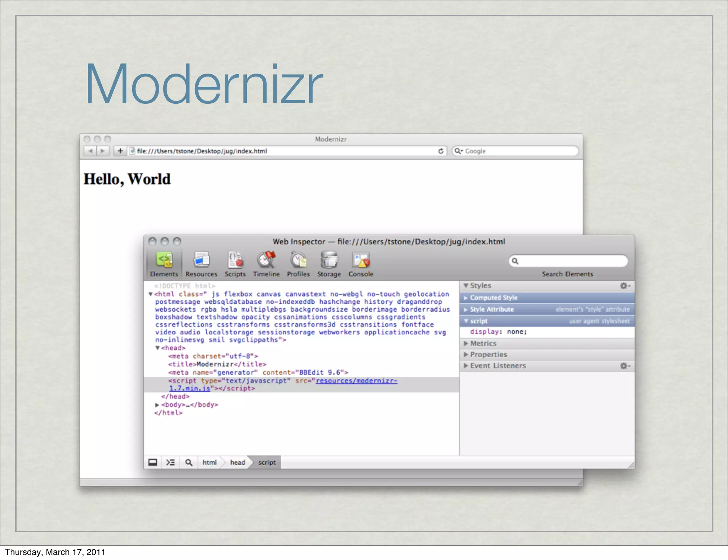
Task: Close the Web Inspector window
Action: tap(152, 242)
